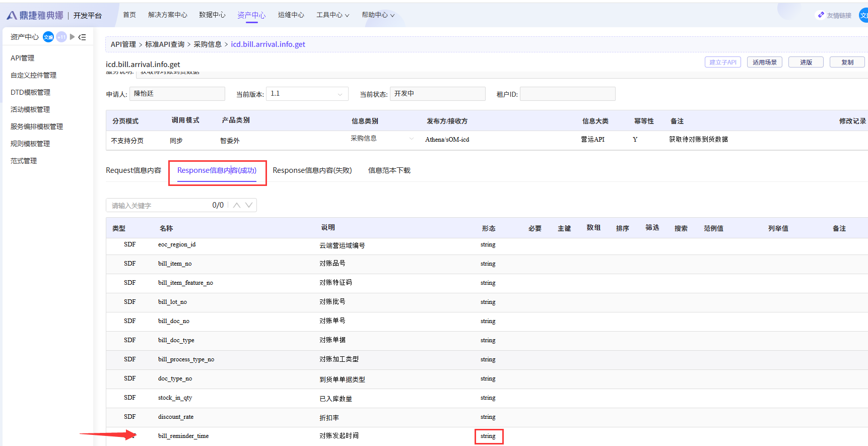Click API管理 in the breadcrumb
The image size is (868, 446).
pos(123,44)
